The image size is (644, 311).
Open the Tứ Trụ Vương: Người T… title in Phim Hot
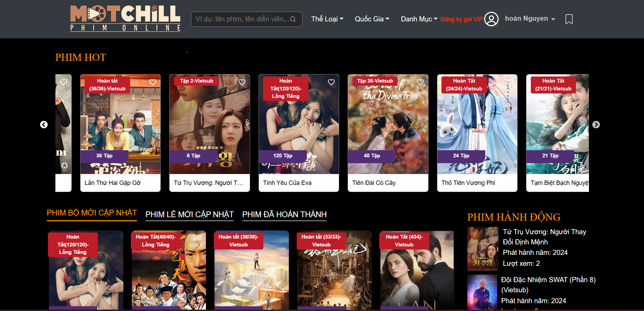(208, 183)
